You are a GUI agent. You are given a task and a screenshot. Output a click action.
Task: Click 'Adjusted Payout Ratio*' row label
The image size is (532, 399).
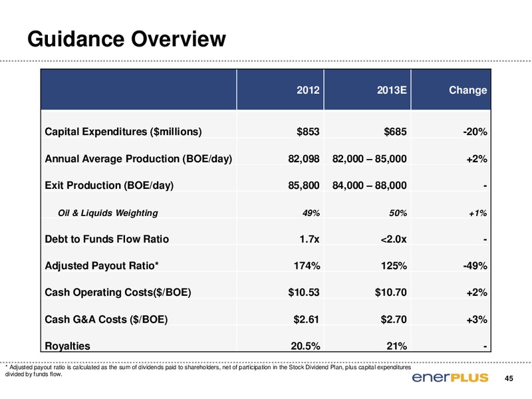[102, 265]
